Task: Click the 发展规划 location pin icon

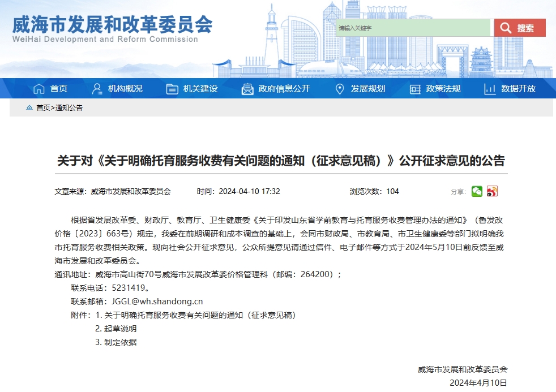Action: point(340,89)
